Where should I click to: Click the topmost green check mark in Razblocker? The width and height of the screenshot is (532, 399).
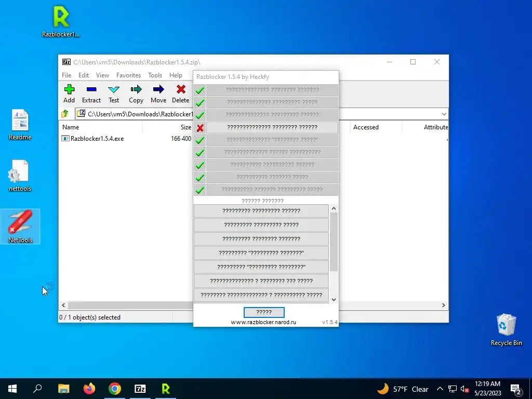click(200, 90)
